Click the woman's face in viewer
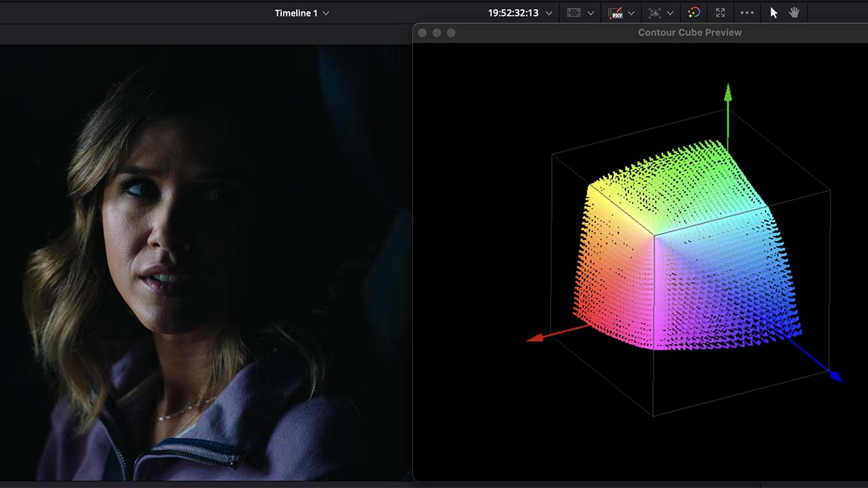This screenshot has height=488, width=868. (x=162, y=226)
